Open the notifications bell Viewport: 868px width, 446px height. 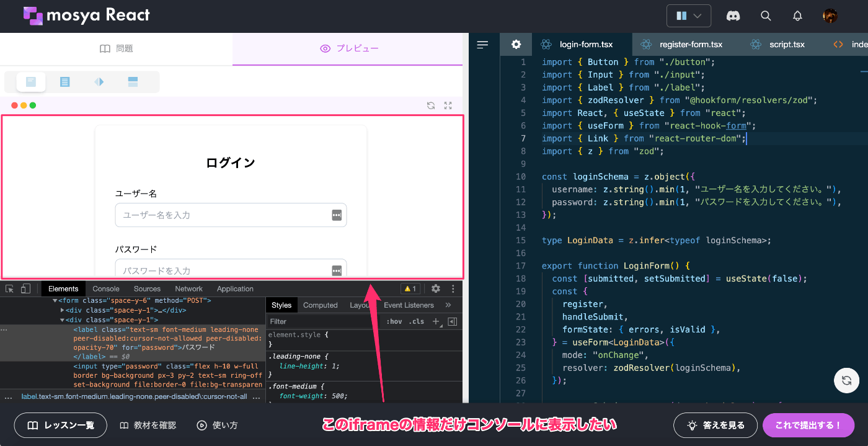click(x=798, y=16)
